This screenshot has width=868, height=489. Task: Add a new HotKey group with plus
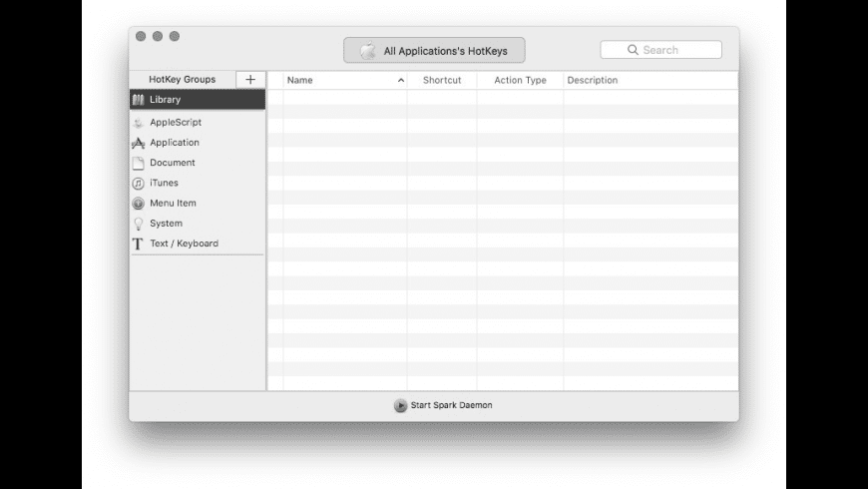pyautogui.click(x=250, y=80)
